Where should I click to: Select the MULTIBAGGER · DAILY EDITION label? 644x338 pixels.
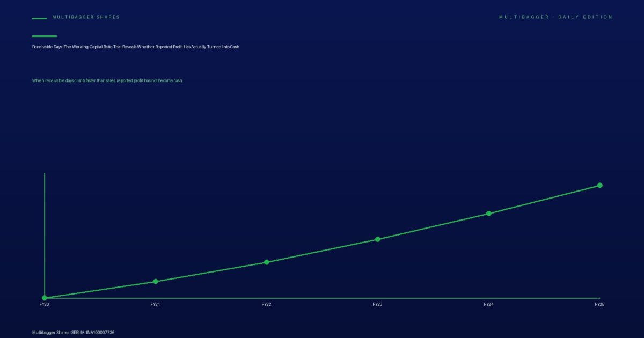555,17
